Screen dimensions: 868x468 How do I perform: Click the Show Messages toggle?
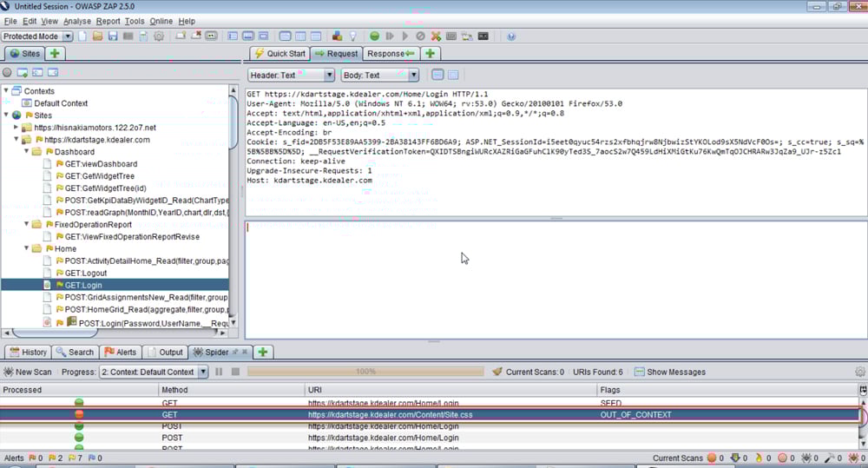coord(668,372)
